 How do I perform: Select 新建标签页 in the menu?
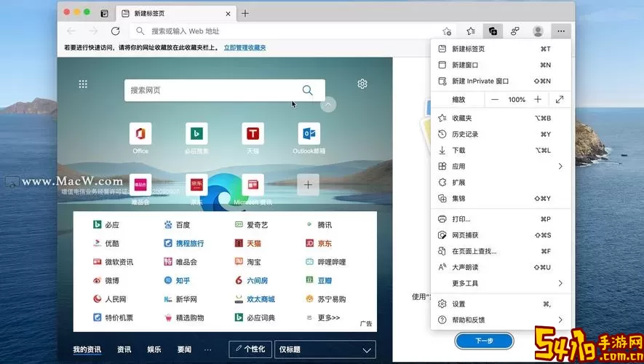pyautogui.click(x=500, y=49)
